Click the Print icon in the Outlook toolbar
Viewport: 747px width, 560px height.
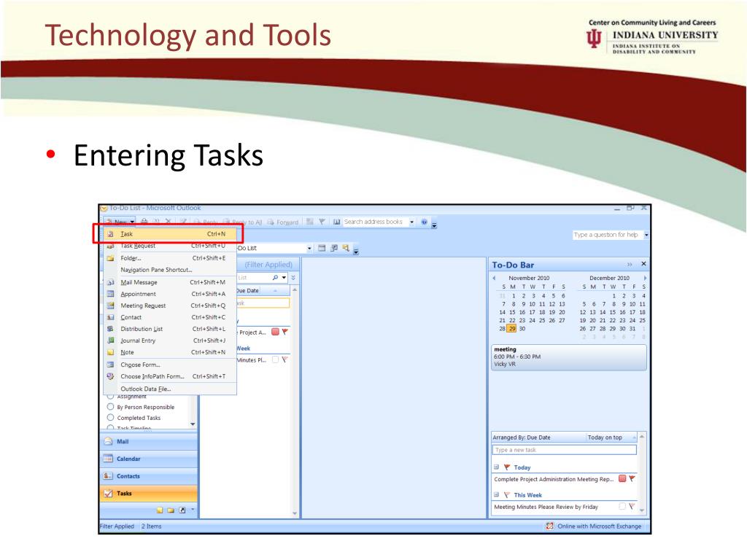pos(144,222)
